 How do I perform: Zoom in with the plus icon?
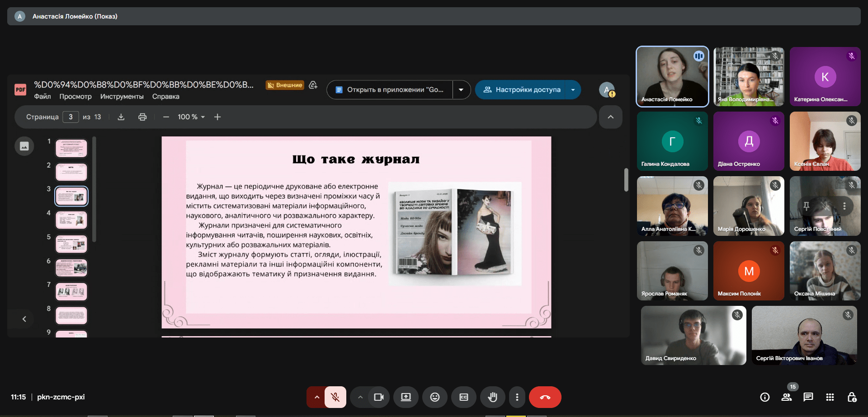pos(217,117)
